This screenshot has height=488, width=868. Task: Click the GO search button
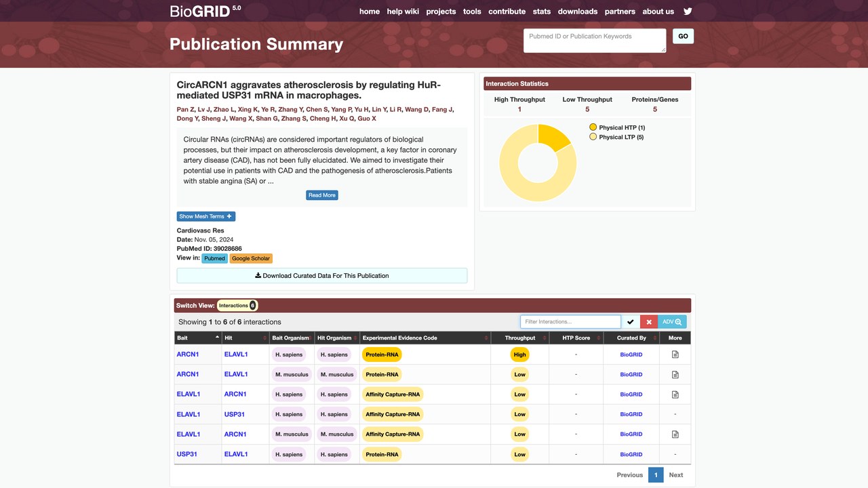coord(683,36)
